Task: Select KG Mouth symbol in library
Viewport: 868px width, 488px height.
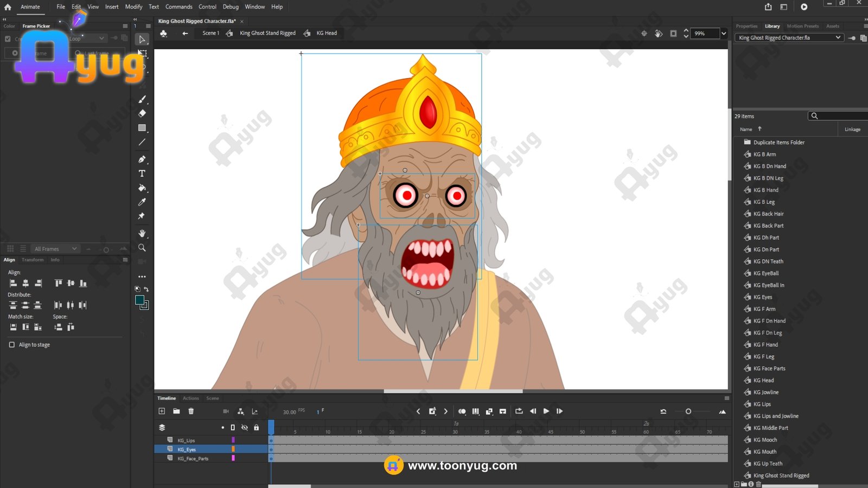Action: [x=765, y=452]
